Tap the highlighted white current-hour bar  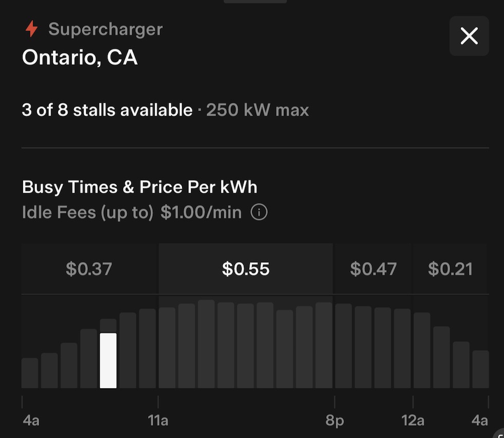click(x=108, y=360)
